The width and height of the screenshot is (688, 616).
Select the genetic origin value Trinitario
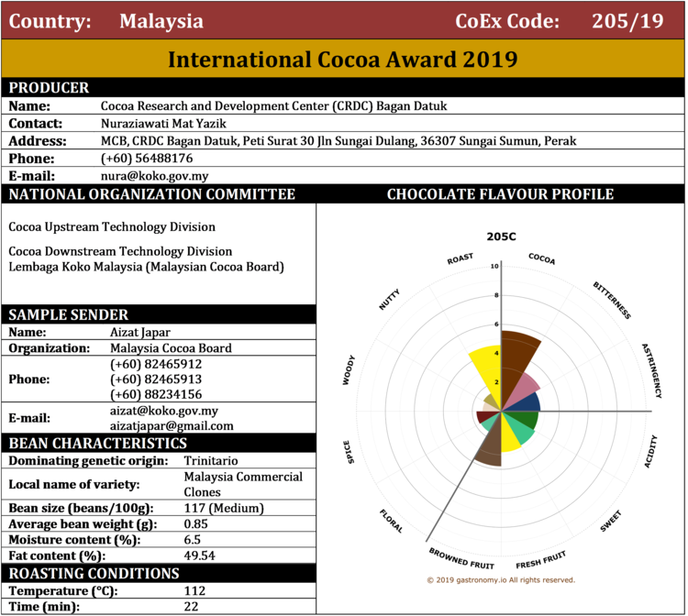pyautogui.click(x=211, y=461)
